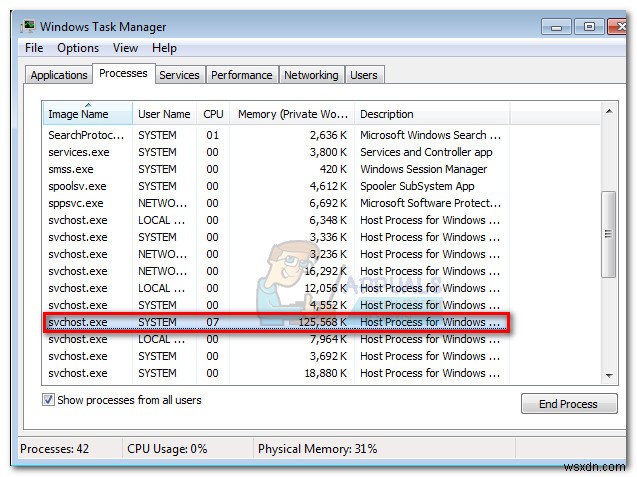The height and width of the screenshot is (477, 637).
Task: Sort by Description column header
Action: click(x=432, y=114)
